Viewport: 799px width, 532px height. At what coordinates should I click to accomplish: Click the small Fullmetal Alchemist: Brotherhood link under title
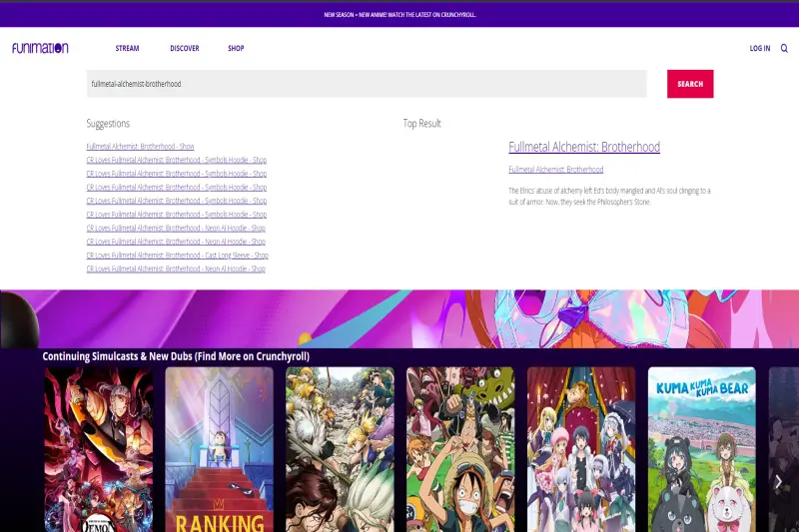click(556, 169)
